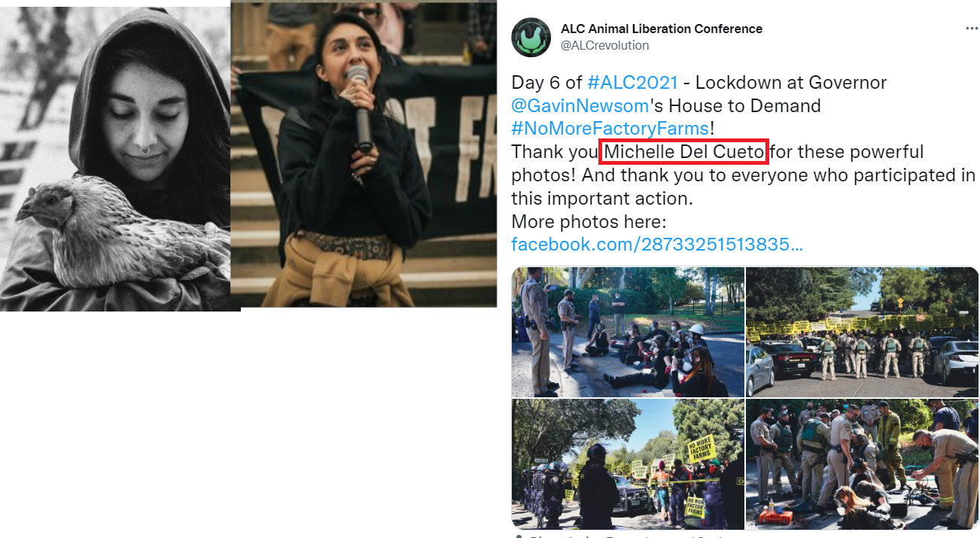This screenshot has height=538, width=980.
Task: Open photo of officers beside parked cars
Action: tap(862, 332)
